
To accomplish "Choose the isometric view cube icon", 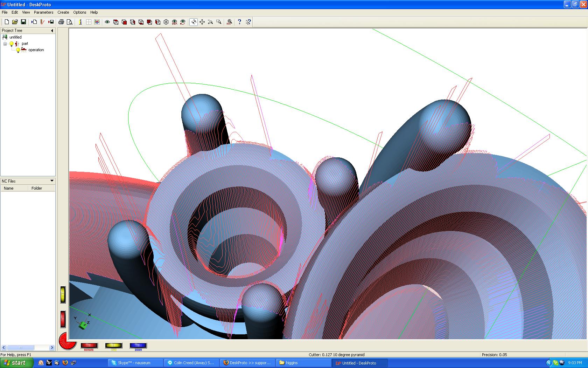I will 166,22.
